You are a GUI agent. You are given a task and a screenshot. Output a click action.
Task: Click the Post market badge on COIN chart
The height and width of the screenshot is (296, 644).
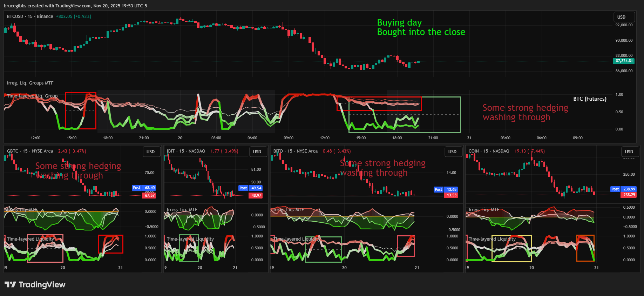[615, 189]
